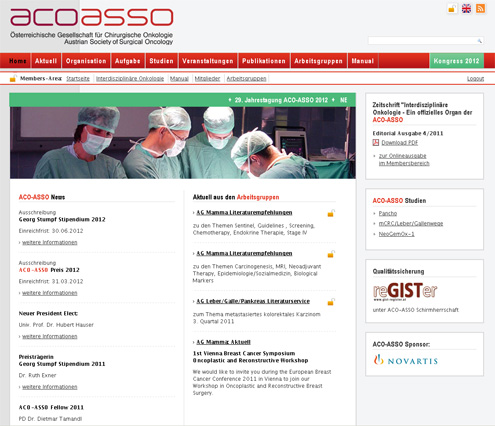This screenshot has width=495, height=426.
Task: Open the Pancho study link
Action: coord(388,213)
